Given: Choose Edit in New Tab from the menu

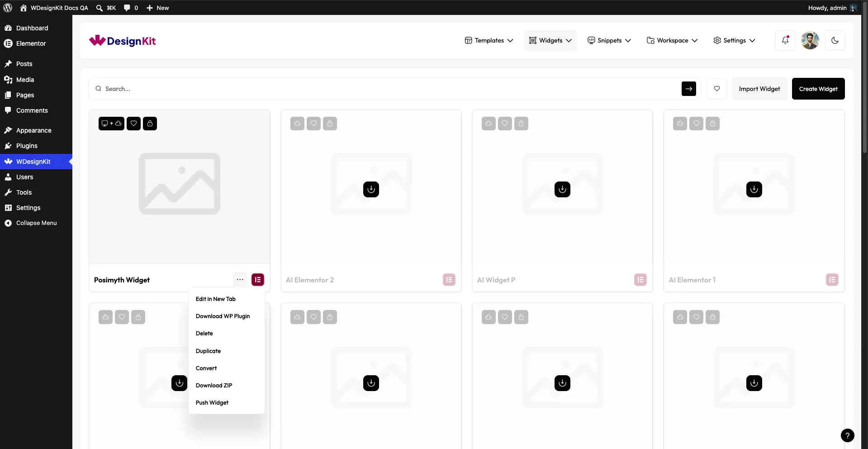Looking at the screenshot, I should [216, 299].
